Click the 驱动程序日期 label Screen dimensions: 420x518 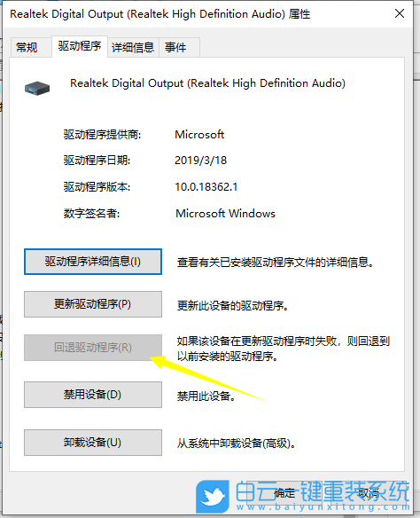pos(97,161)
